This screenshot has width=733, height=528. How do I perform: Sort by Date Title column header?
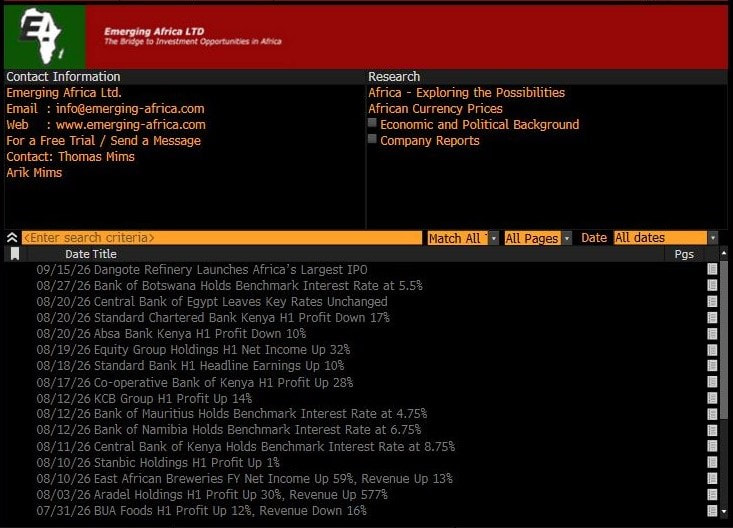click(x=91, y=254)
